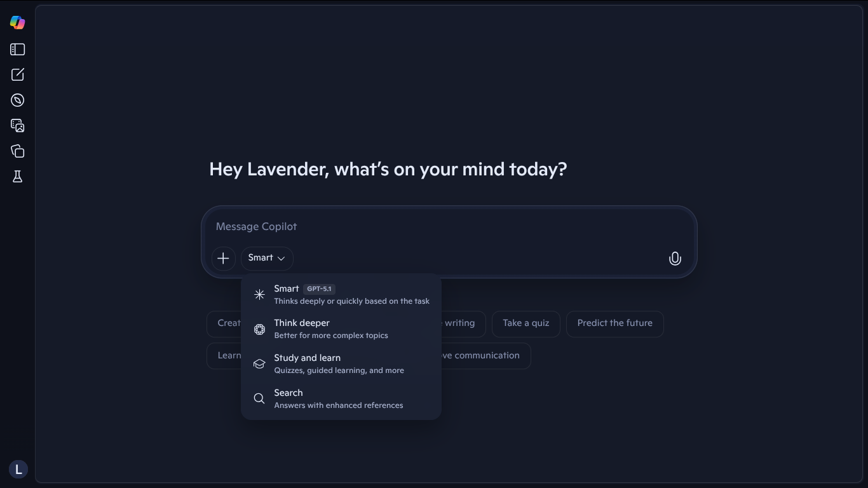Click the Take a quiz suggestion
868x488 pixels.
click(526, 323)
